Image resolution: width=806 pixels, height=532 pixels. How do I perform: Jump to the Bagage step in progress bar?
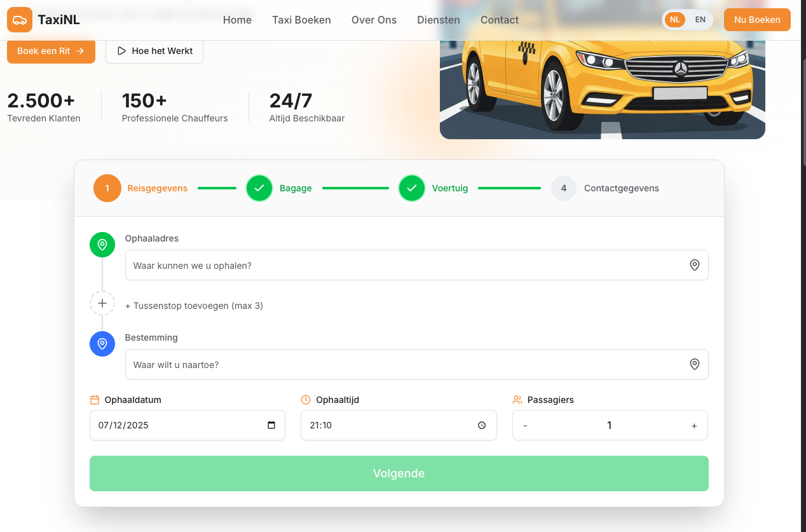259,188
